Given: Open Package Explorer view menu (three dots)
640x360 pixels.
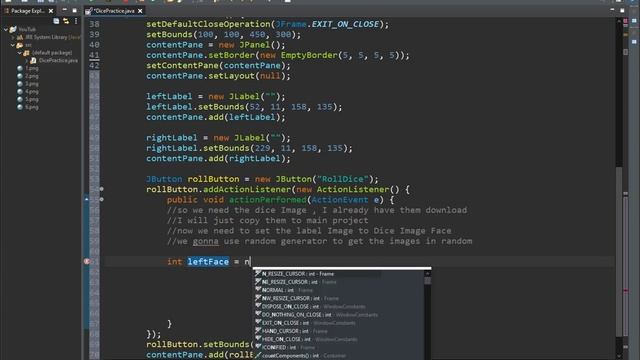Looking at the screenshot, I should (x=76, y=21).
